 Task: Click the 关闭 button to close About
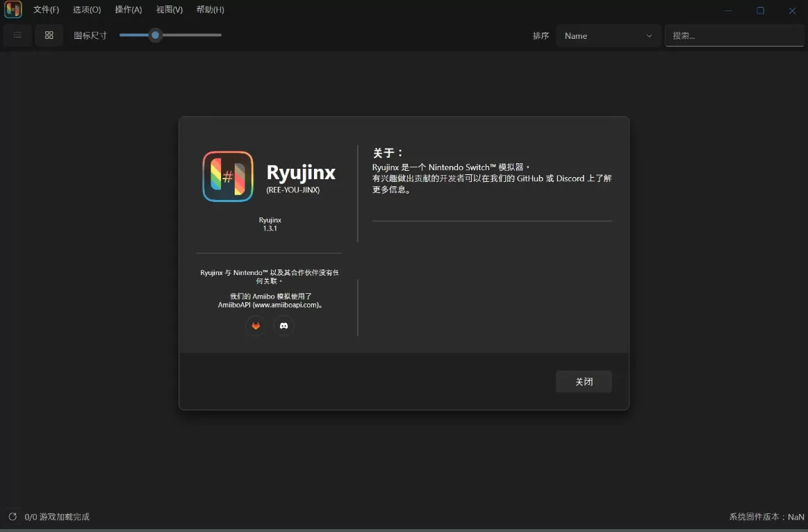click(x=584, y=381)
